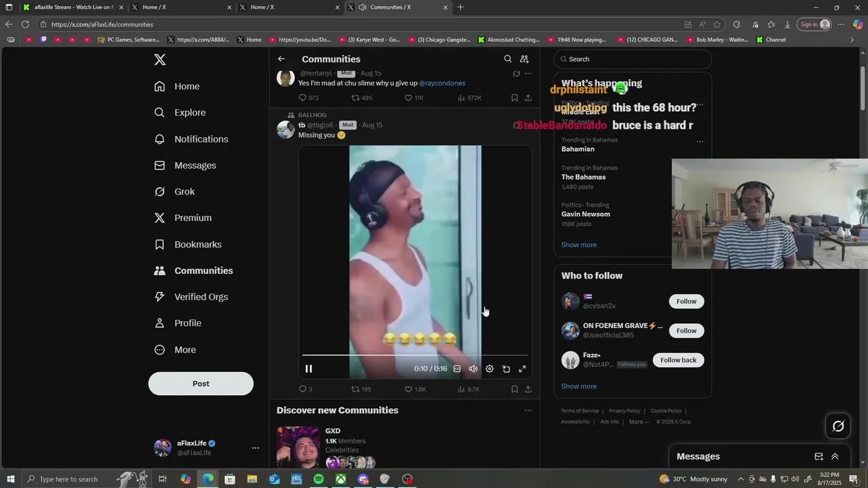Expand footer More links
Screen dimensions: 868x488
click(x=639, y=422)
